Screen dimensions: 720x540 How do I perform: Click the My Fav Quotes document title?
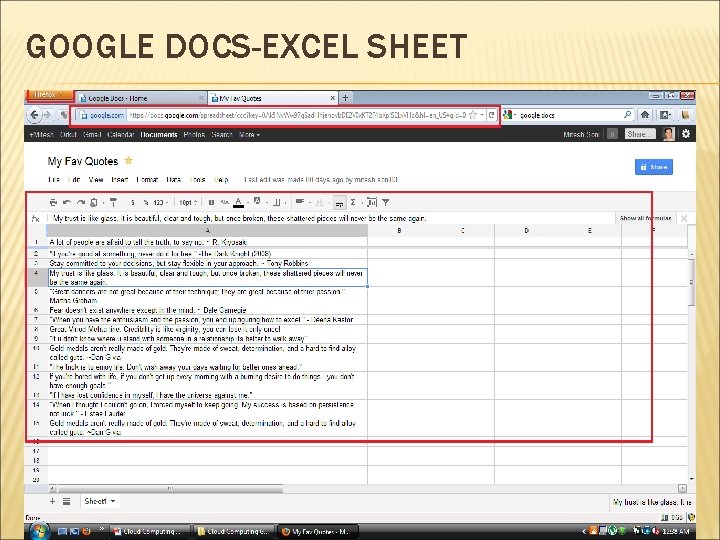[83, 161]
